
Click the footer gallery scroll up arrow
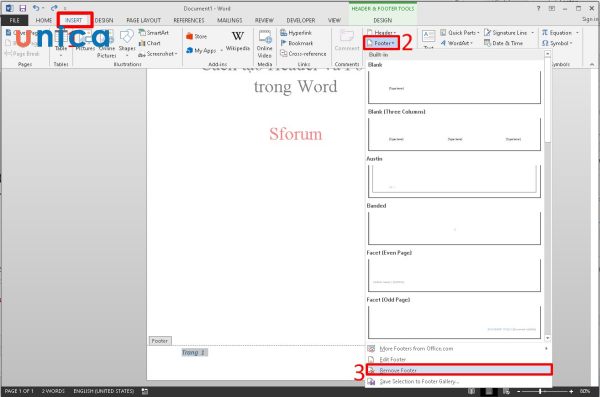pyautogui.click(x=548, y=54)
